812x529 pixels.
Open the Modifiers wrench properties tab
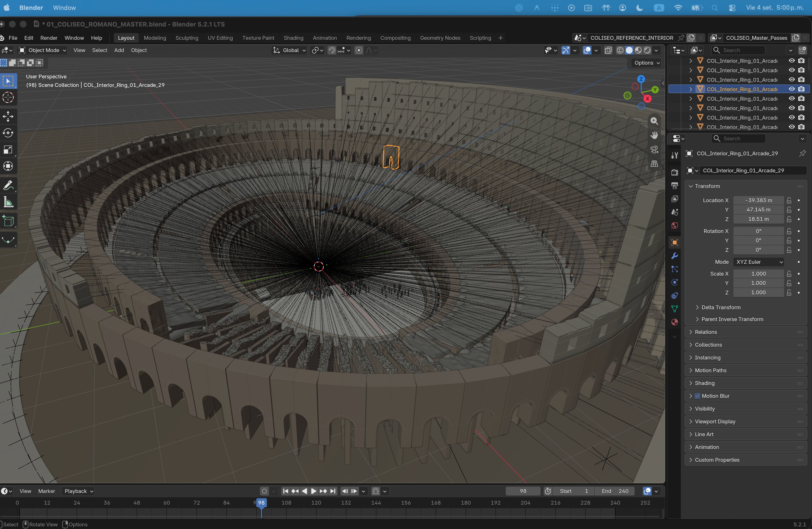coord(674,256)
